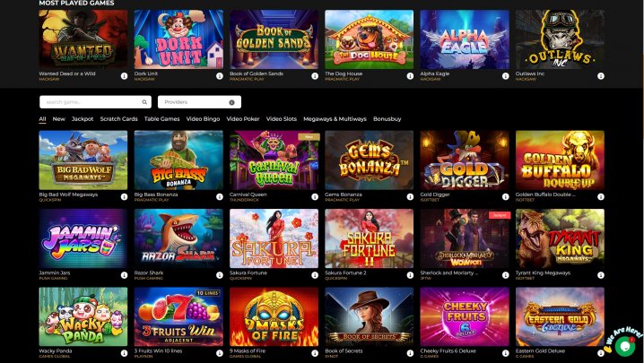The width and height of the screenshot is (644, 363).
Task: Expand the Providers dropdown
Action: coord(200,102)
